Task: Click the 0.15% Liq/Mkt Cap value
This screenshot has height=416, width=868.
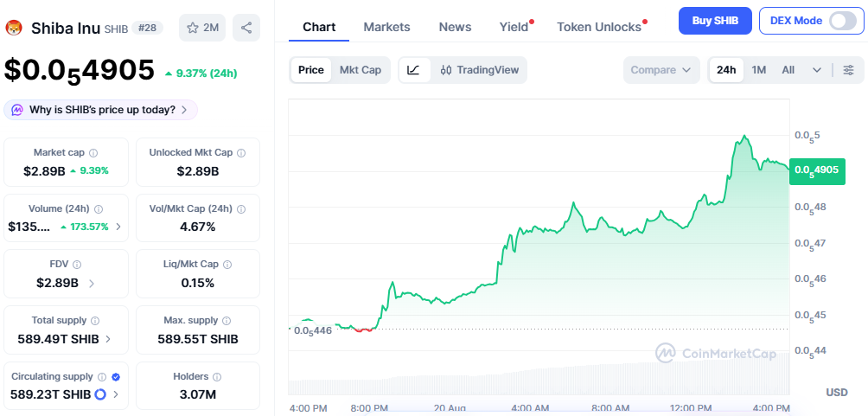Action: (198, 283)
